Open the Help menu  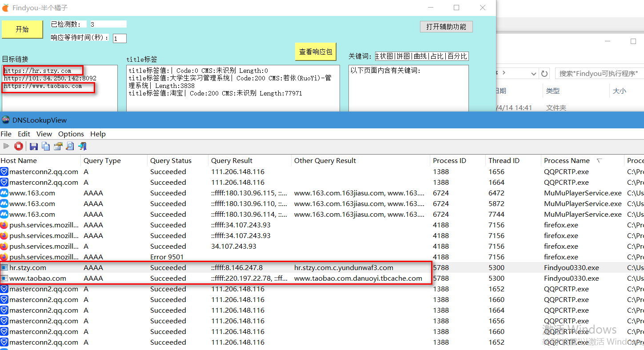tap(98, 134)
